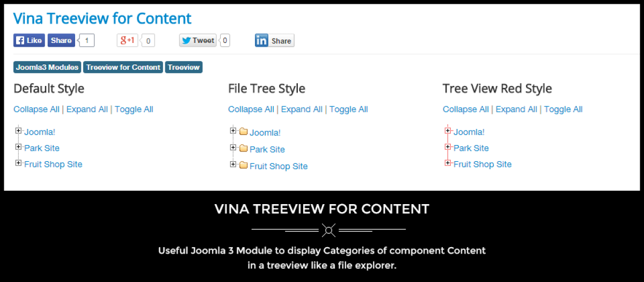Image resolution: width=644 pixels, height=282 pixels.
Task: Open Joomla! link in Red Style tree
Action: 469,132
